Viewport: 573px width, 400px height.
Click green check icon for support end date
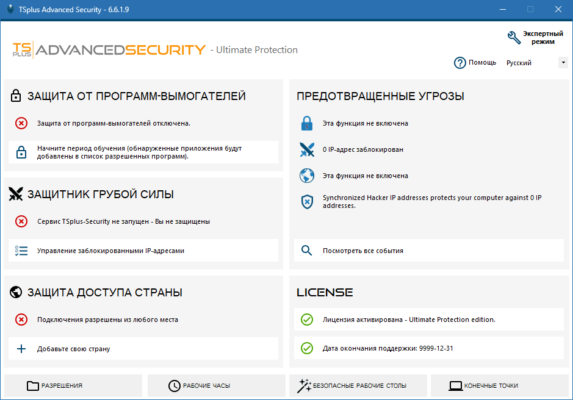307,348
